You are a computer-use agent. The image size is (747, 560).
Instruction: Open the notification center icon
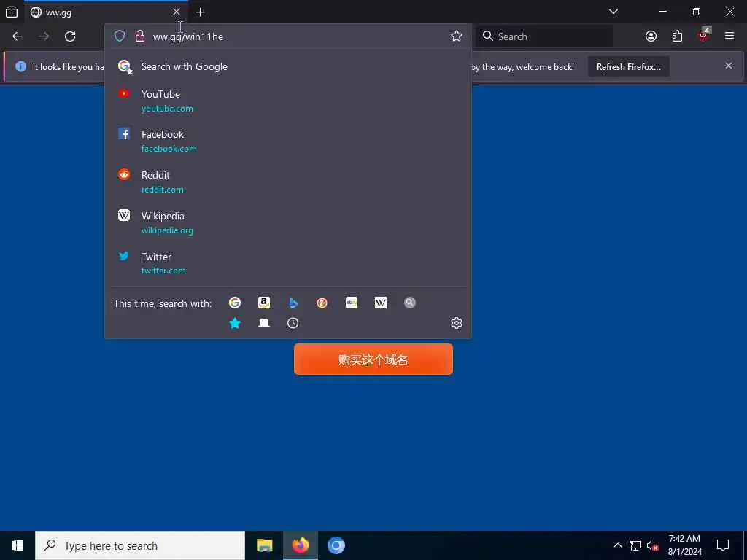(x=723, y=545)
